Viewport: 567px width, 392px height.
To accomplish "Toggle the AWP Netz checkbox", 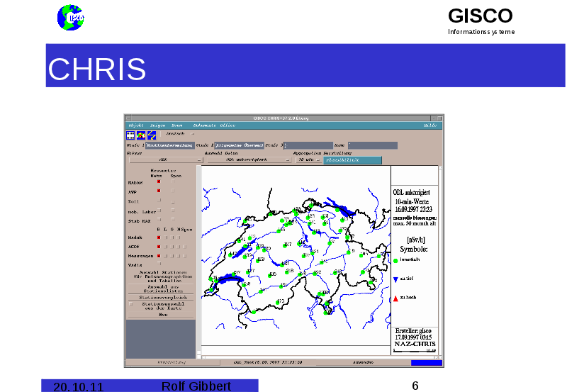I will [159, 191].
